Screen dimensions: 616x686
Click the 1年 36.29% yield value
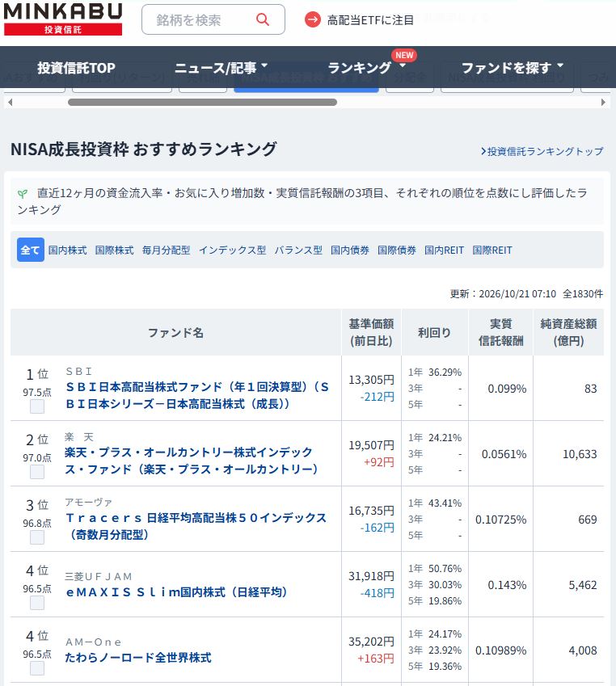[435, 372]
